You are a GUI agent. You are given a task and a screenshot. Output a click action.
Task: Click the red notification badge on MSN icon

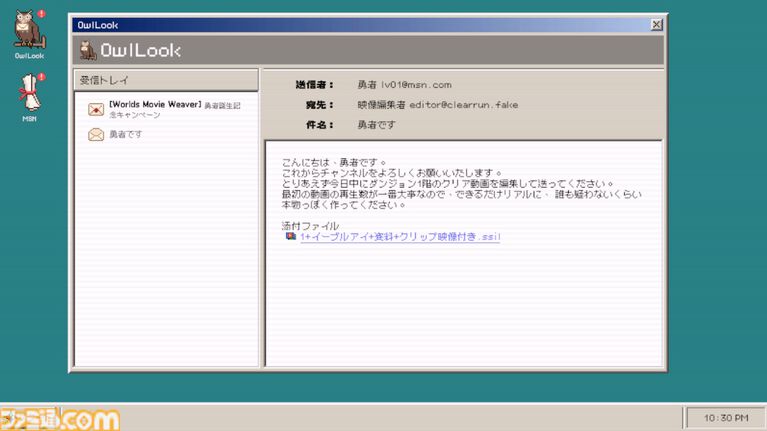point(41,77)
